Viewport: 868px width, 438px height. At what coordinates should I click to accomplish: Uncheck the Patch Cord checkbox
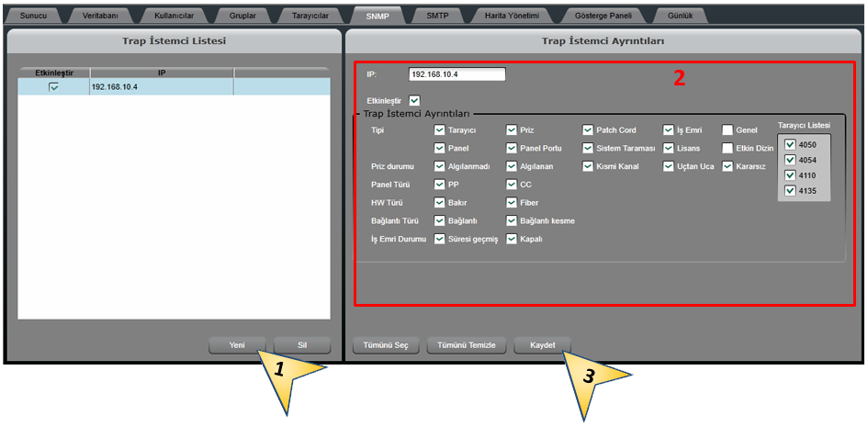[x=588, y=130]
